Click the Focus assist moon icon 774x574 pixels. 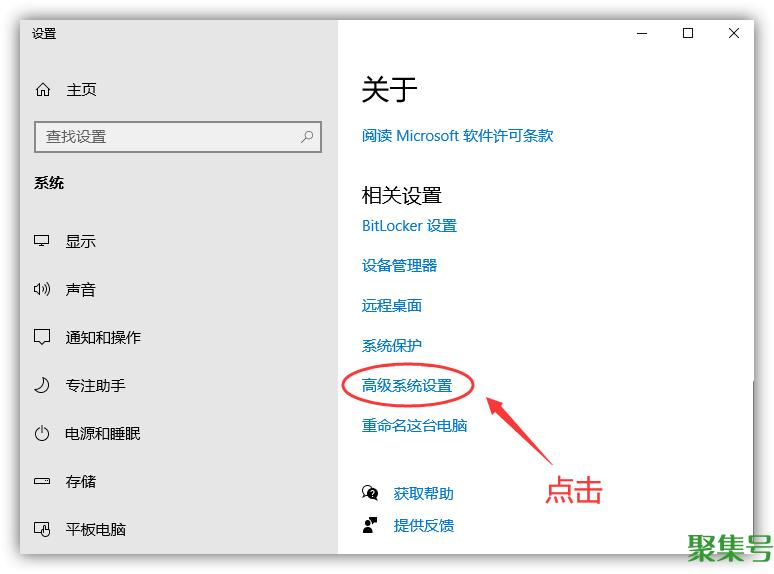42,385
